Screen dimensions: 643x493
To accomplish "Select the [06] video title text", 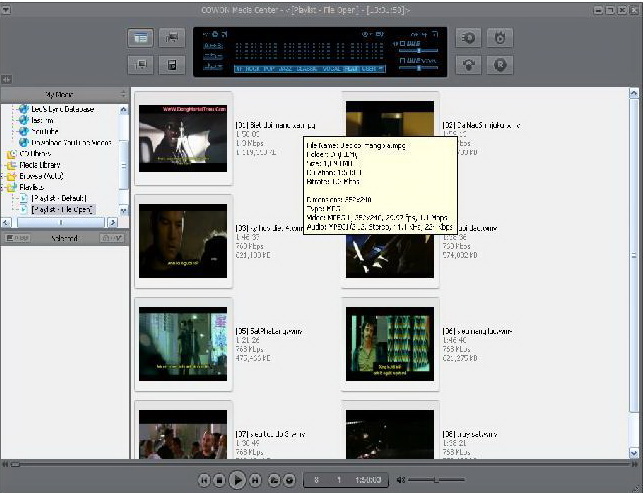I will pyautogui.click(x=477, y=331).
